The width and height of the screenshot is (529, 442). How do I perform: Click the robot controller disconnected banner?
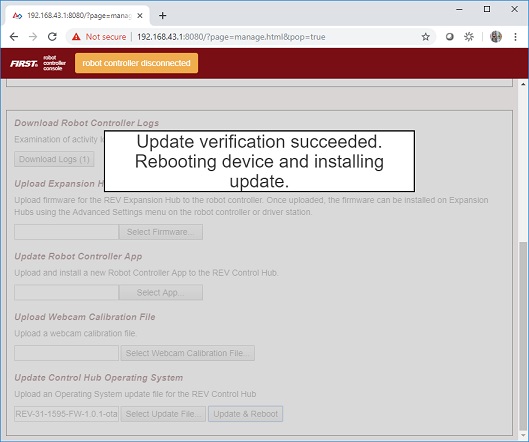136,63
